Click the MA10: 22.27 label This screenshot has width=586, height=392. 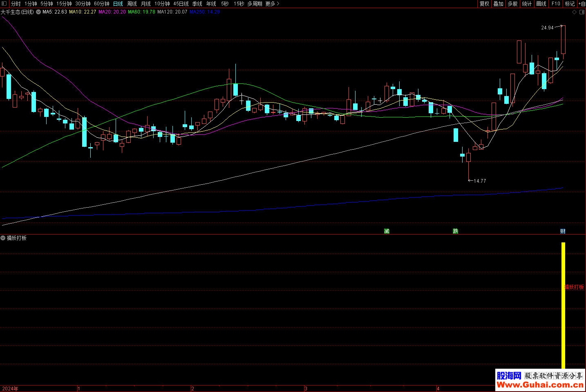tap(83, 12)
